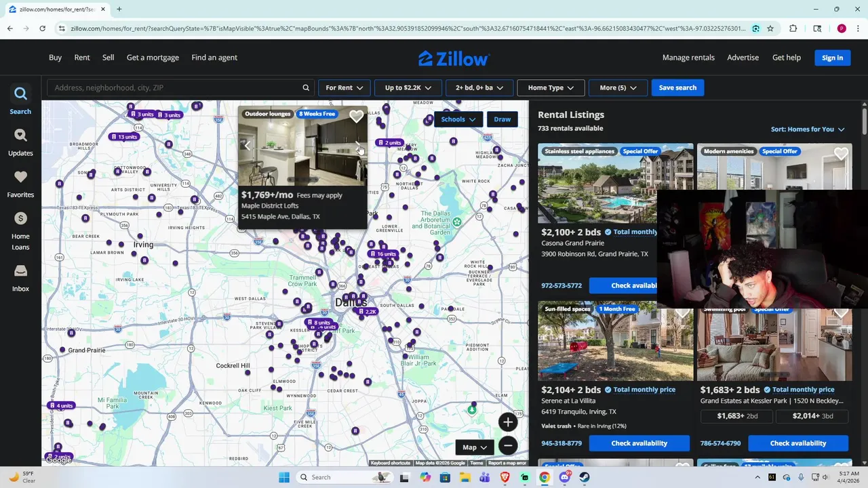Check availability for Serene at La Villita
This screenshot has width=868, height=488.
pos(639,443)
